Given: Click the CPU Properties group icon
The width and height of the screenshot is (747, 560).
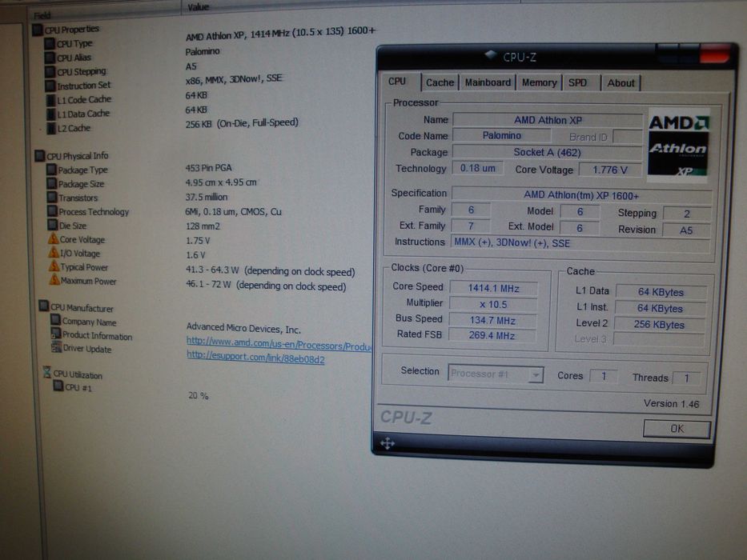Looking at the screenshot, I should (38, 30).
